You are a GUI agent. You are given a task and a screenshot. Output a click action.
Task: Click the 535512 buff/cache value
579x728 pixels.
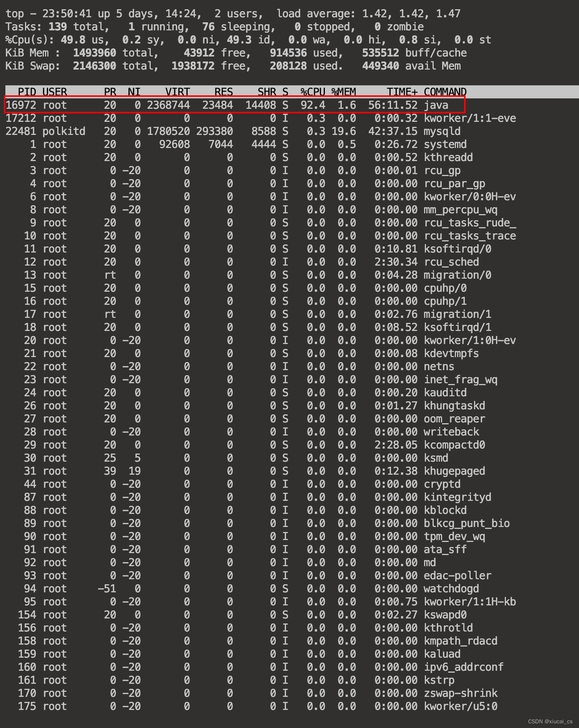click(x=414, y=53)
